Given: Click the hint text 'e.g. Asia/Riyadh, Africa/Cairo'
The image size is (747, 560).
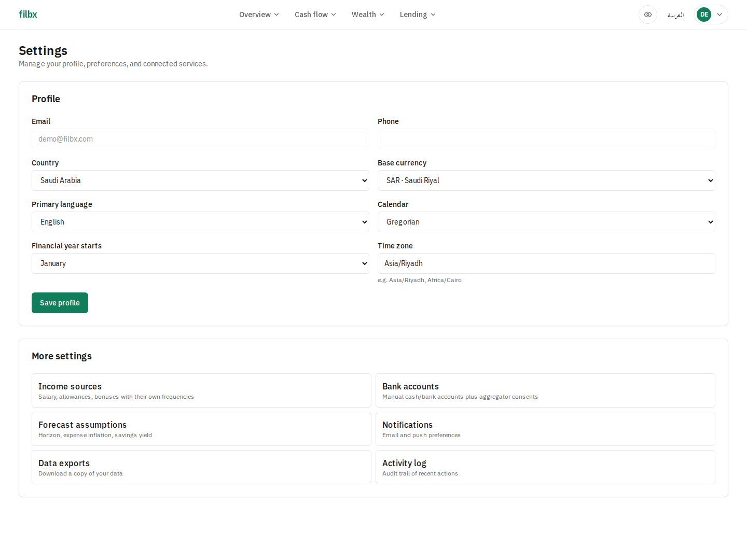Looking at the screenshot, I should point(420,280).
